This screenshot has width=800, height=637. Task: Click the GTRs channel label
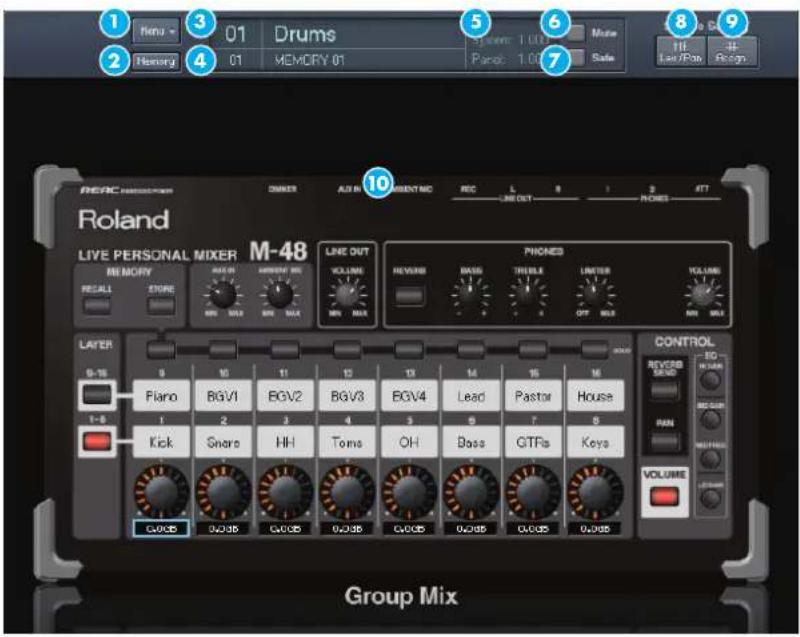tap(533, 442)
